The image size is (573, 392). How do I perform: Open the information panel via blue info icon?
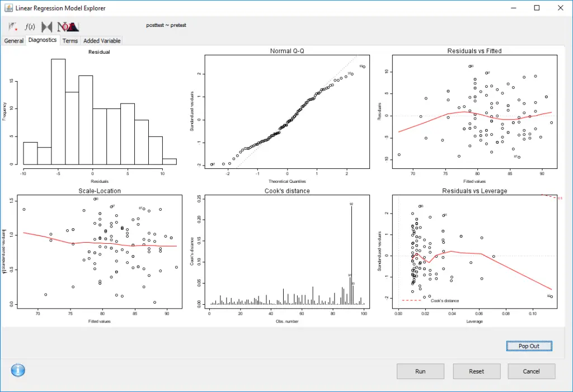point(17,370)
